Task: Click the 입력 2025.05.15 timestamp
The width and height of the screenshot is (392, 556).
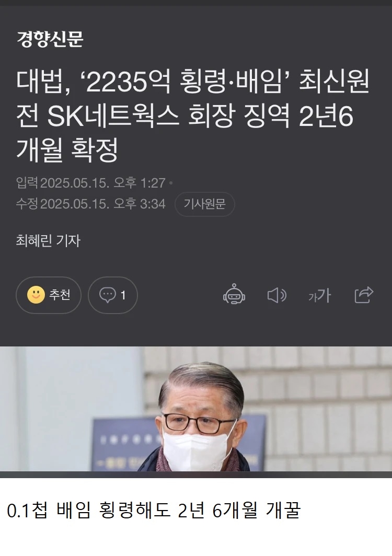Action: tap(91, 183)
